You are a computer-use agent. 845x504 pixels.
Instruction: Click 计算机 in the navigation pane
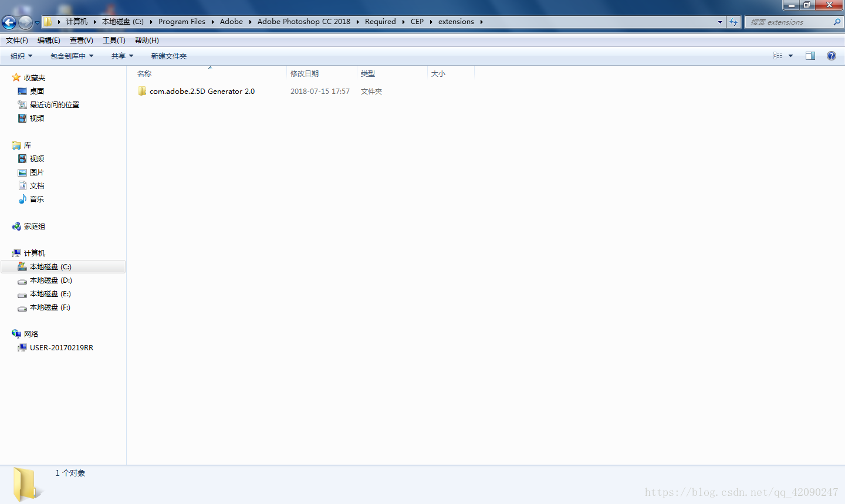point(35,253)
